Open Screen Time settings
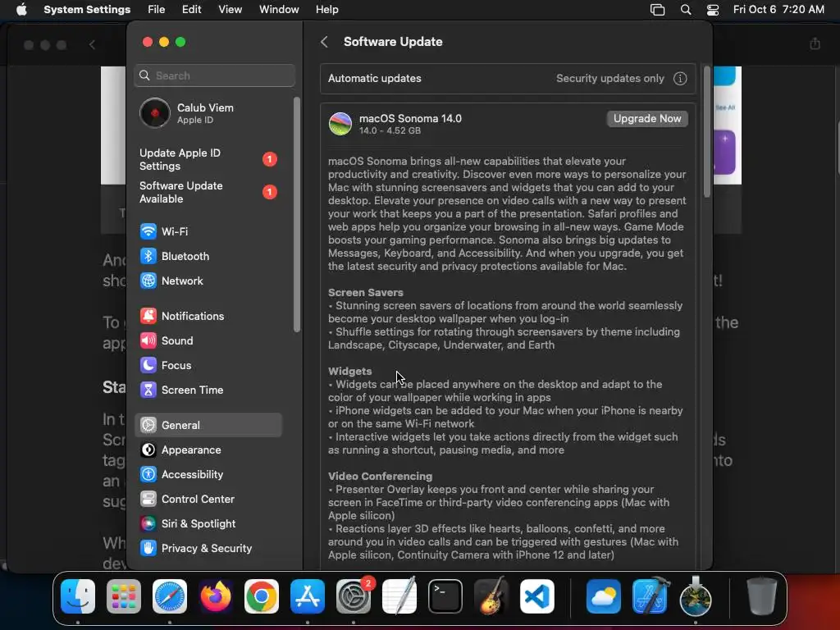Screen dimensions: 840x630 208,390
